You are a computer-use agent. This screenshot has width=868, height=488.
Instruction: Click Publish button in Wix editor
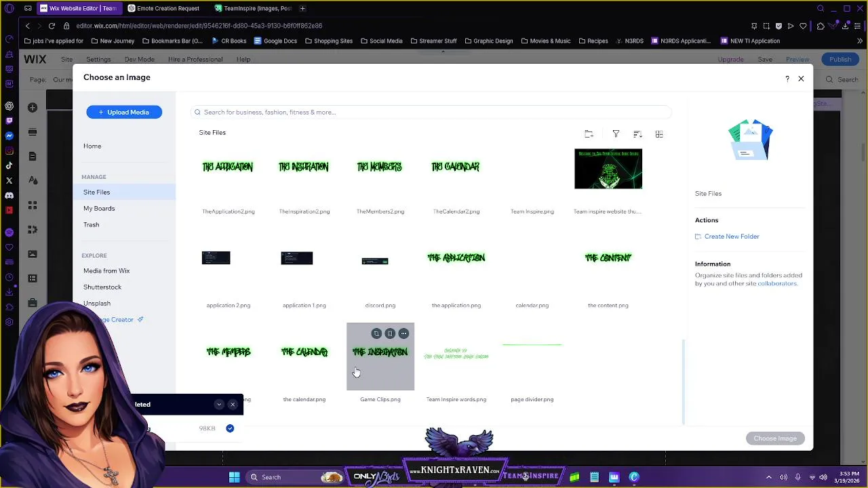pyautogui.click(x=840, y=59)
